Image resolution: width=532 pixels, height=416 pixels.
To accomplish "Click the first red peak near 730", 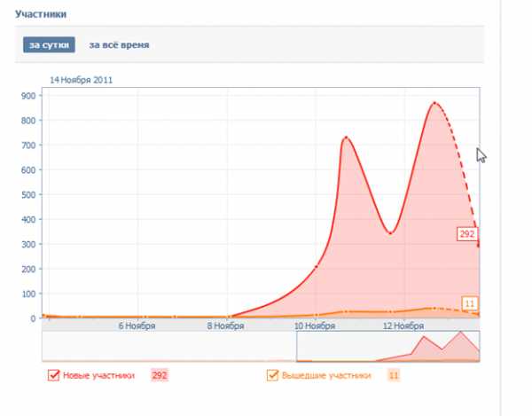I will (345, 137).
